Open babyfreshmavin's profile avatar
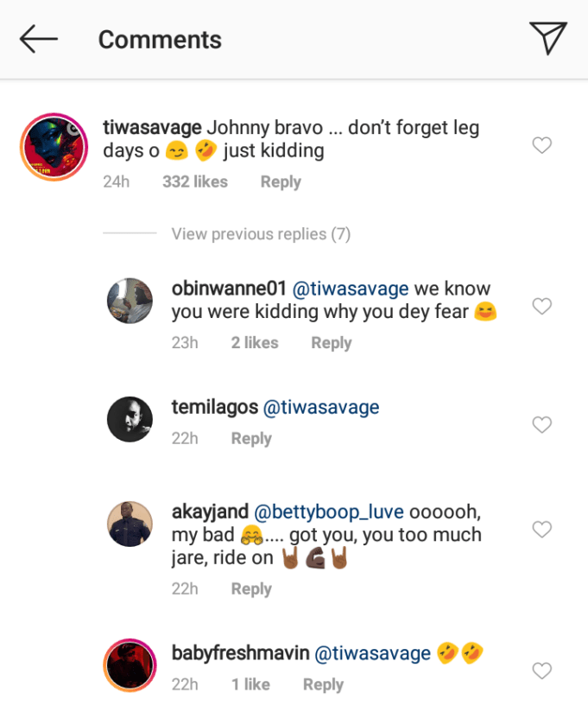The image size is (588, 712). pyautogui.click(x=130, y=665)
